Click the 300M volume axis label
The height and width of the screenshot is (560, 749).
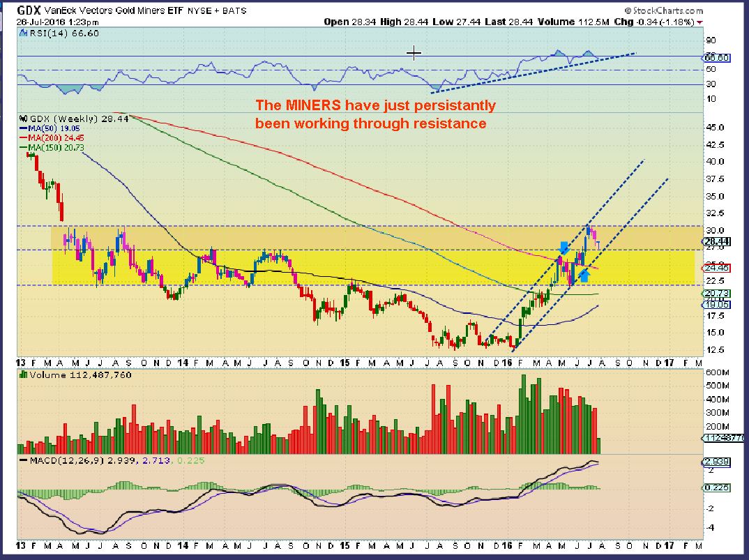click(718, 413)
